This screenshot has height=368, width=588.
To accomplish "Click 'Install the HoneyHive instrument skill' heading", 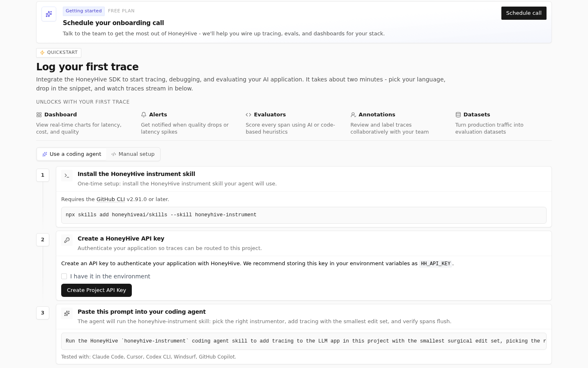I will point(136,174).
